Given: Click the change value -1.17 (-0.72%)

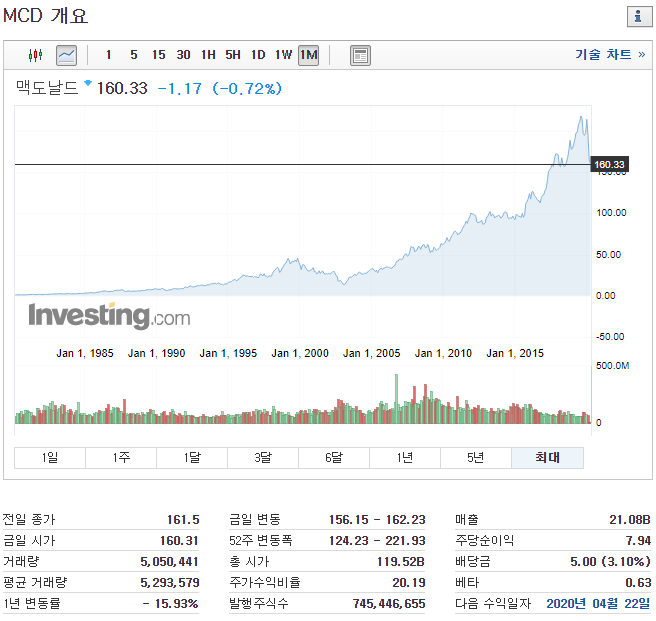Looking at the screenshot, I should click(x=220, y=89).
